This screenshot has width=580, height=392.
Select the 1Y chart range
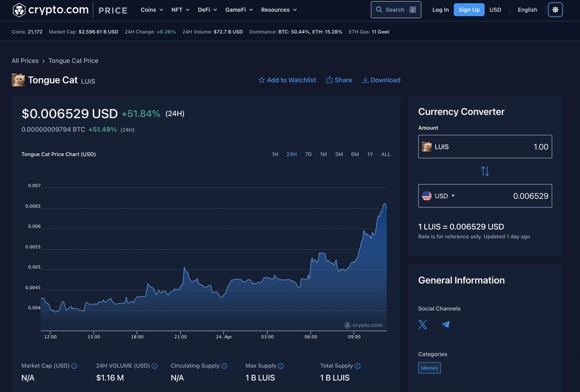coord(370,154)
